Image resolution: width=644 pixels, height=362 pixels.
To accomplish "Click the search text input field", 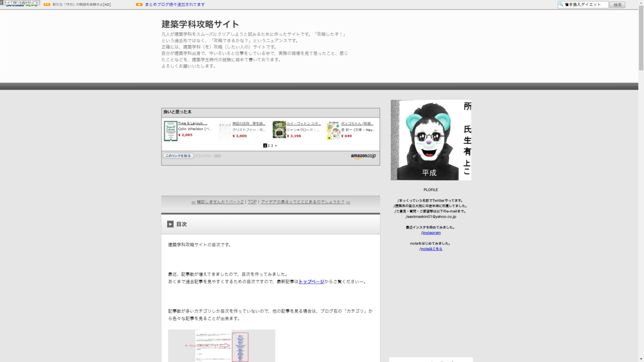I will pyautogui.click(x=586, y=4).
